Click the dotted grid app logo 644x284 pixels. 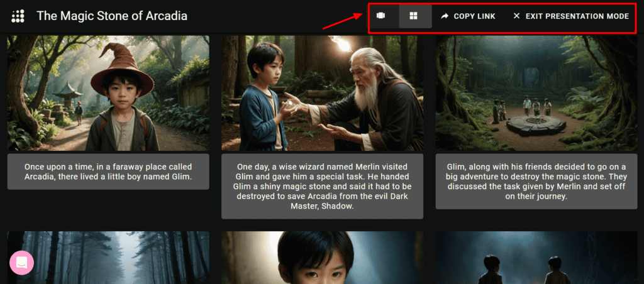(18, 16)
